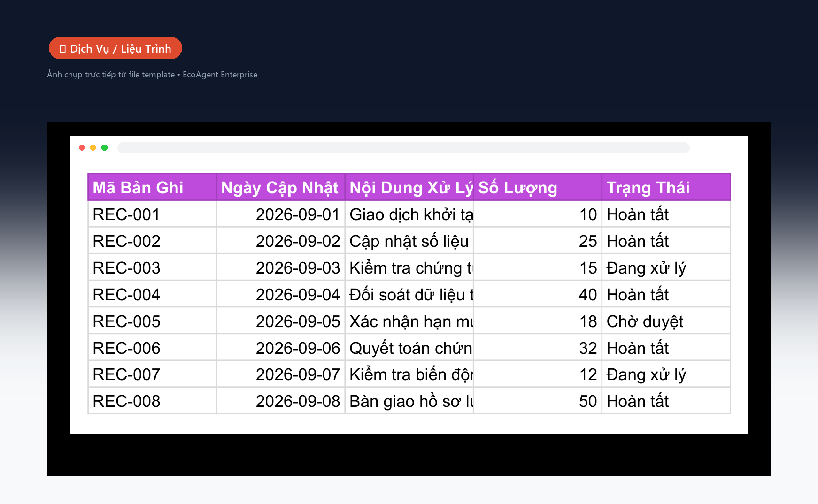
Task: Select quantity cell 25
Action: point(538,241)
